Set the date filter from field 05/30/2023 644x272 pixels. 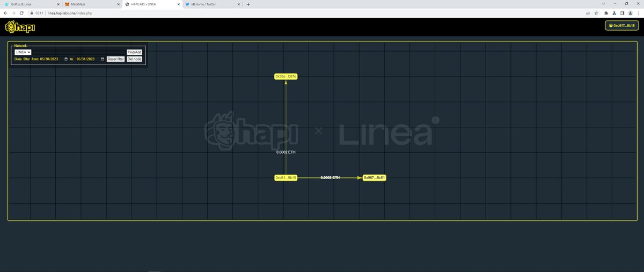click(54, 59)
